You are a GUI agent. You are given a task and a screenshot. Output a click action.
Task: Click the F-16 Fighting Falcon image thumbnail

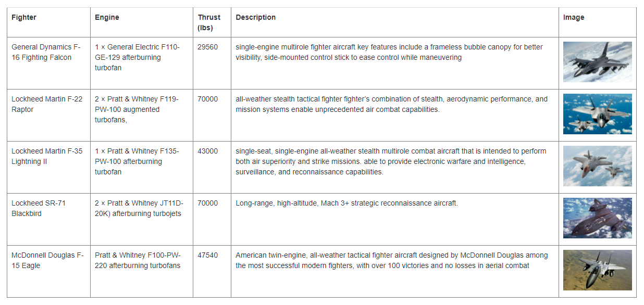tap(597, 62)
